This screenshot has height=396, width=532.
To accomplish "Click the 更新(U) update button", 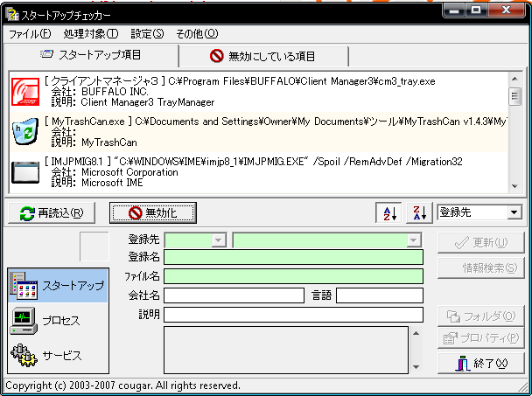I will (481, 242).
